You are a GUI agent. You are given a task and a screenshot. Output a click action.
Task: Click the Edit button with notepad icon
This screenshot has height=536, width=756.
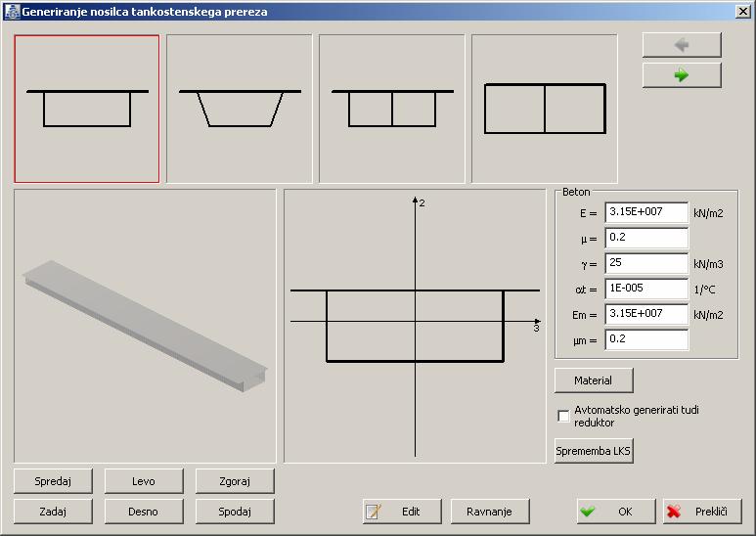[402, 512]
